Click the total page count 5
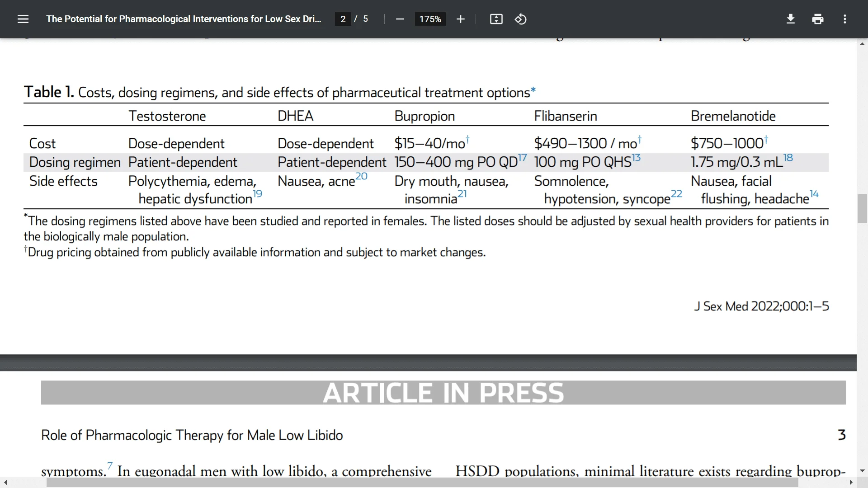 click(365, 19)
